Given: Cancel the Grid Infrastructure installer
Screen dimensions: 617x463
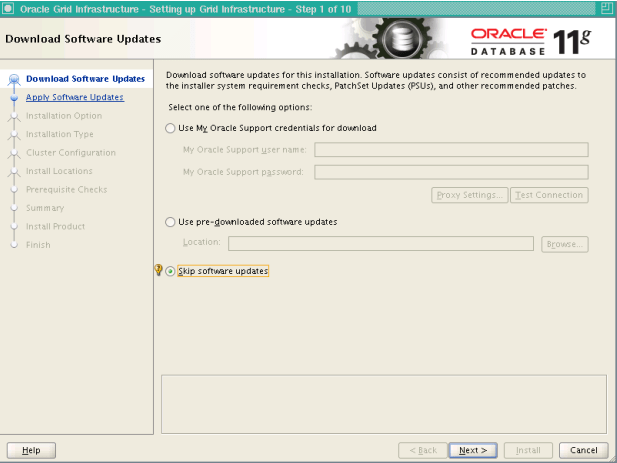Looking at the screenshot, I should point(584,450).
